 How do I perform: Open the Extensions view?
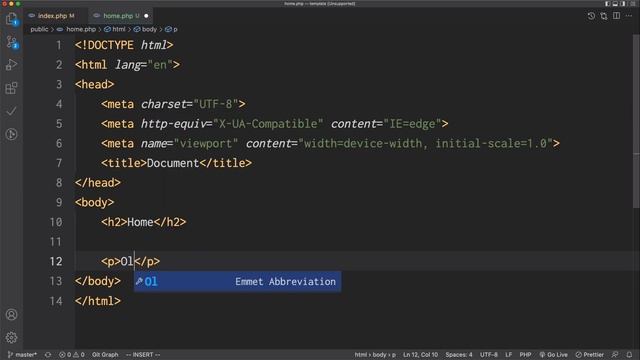point(11,88)
